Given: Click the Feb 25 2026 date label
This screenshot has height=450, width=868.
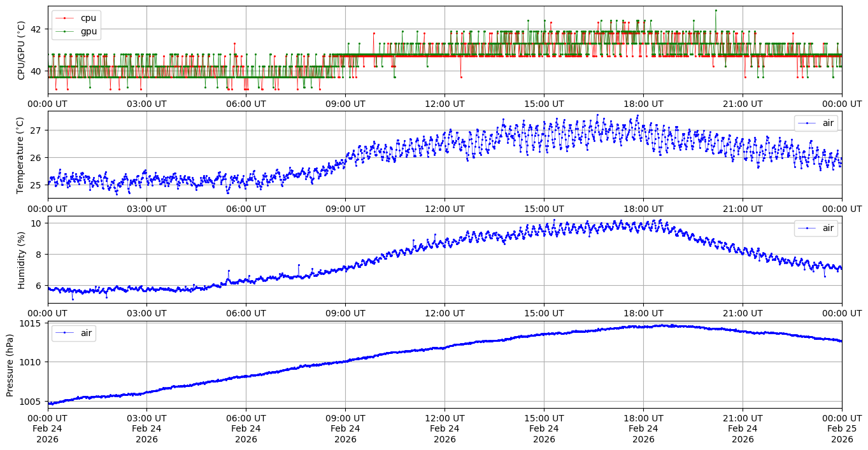Looking at the screenshot, I should point(842,428).
